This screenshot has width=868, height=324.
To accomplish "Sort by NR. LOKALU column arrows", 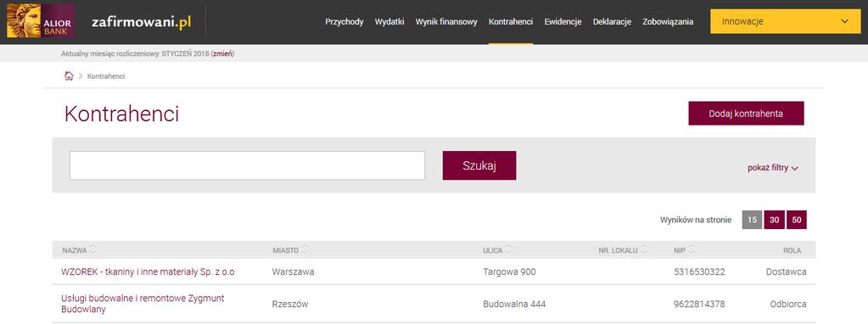I will 644,250.
